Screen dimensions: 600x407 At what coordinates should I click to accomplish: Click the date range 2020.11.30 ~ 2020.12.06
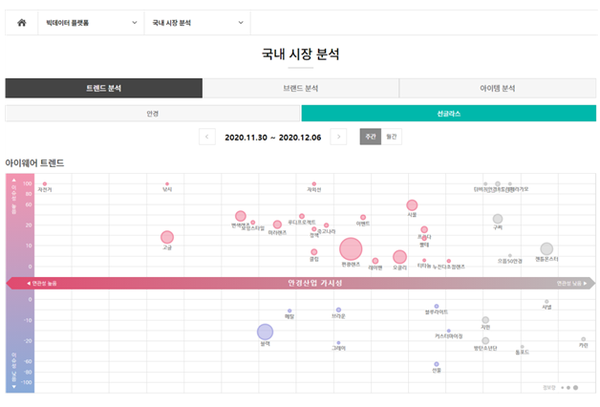tap(273, 136)
